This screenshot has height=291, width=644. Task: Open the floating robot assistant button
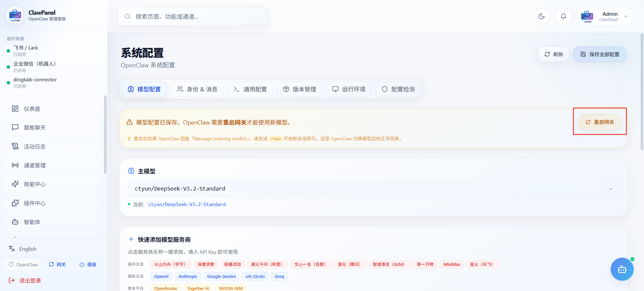(622, 269)
